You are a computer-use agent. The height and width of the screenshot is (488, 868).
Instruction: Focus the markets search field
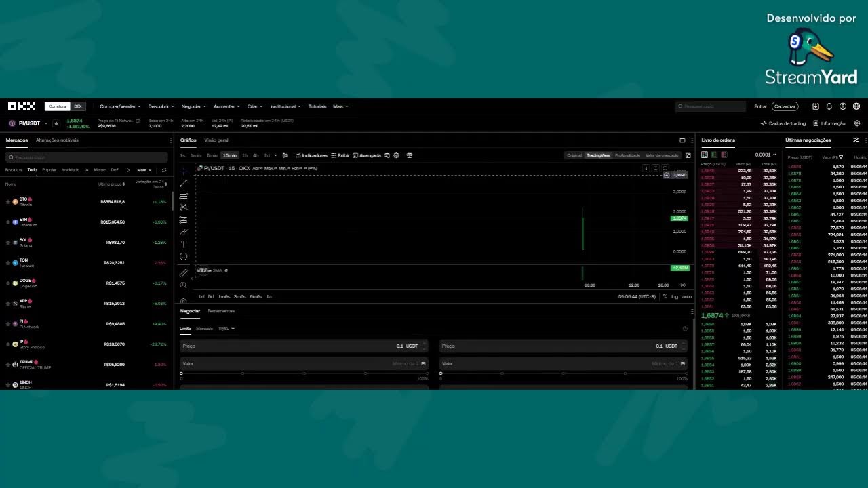click(87, 157)
